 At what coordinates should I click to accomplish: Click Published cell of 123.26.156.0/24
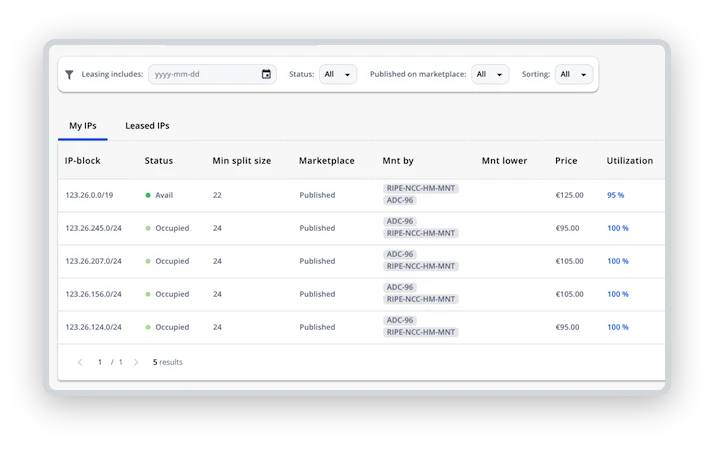point(317,294)
